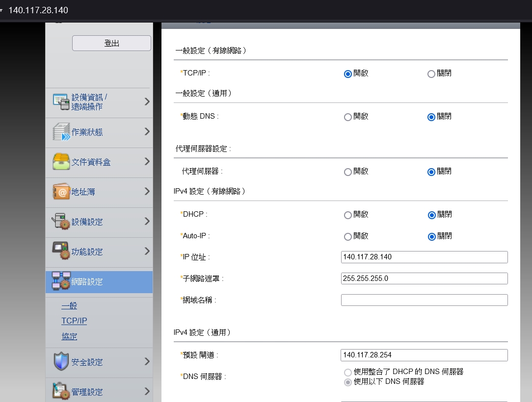Open the 網路設定 menu label
This screenshot has height=402, width=532.
tap(87, 282)
